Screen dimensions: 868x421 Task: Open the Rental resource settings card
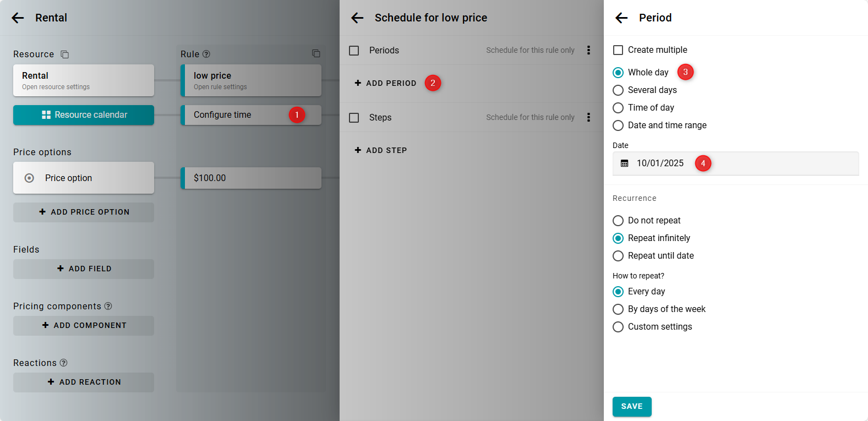[x=84, y=80]
